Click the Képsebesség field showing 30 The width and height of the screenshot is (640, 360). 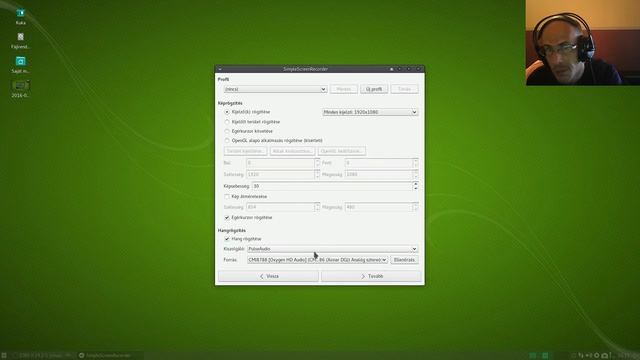[332, 186]
